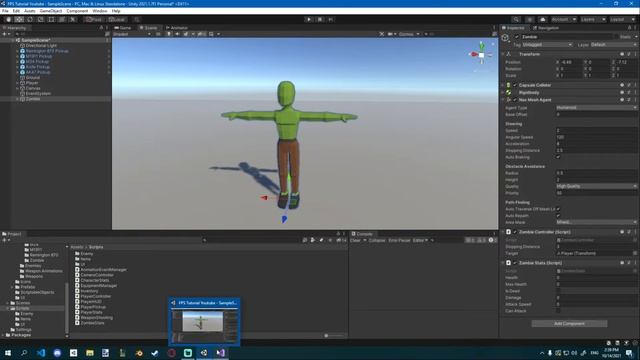The width and height of the screenshot is (640, 360).
Task: Click the Play button
Action: 309,19
